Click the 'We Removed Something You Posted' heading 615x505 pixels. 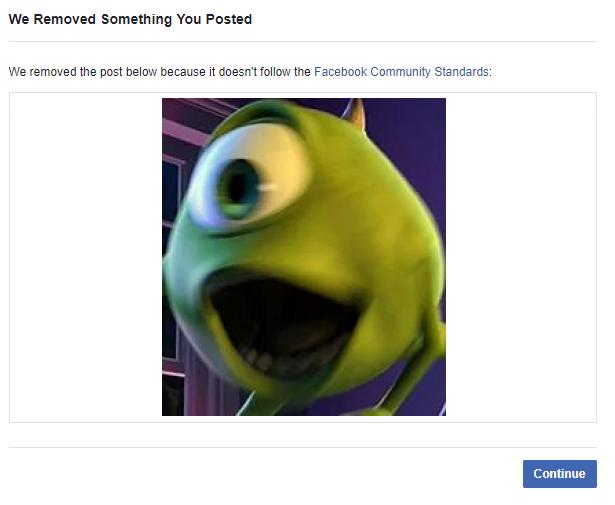130,19
